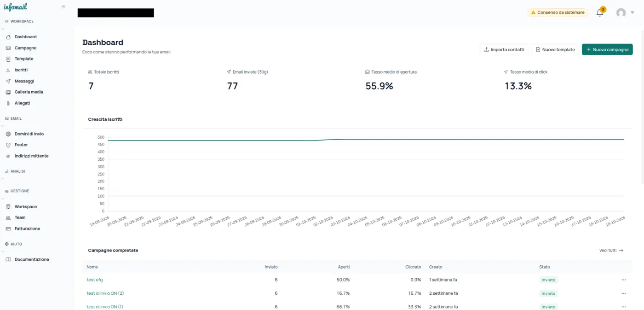The height and width of the screenshot is (310, 644).
Task: Click the Template document icon
Action: tap(8, 59)
